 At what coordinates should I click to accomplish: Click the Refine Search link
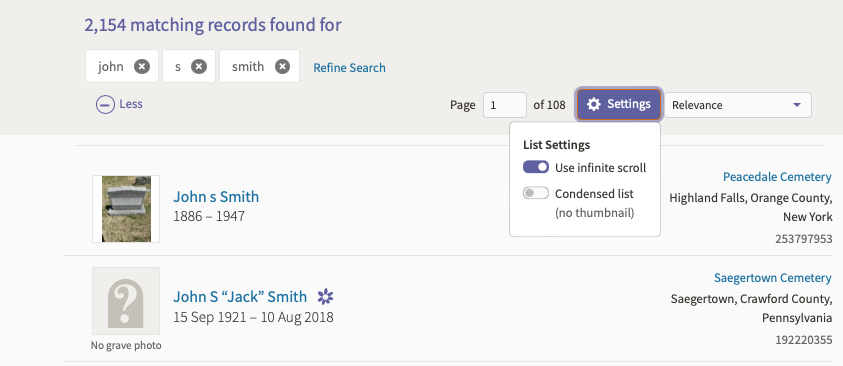(349, 68)
